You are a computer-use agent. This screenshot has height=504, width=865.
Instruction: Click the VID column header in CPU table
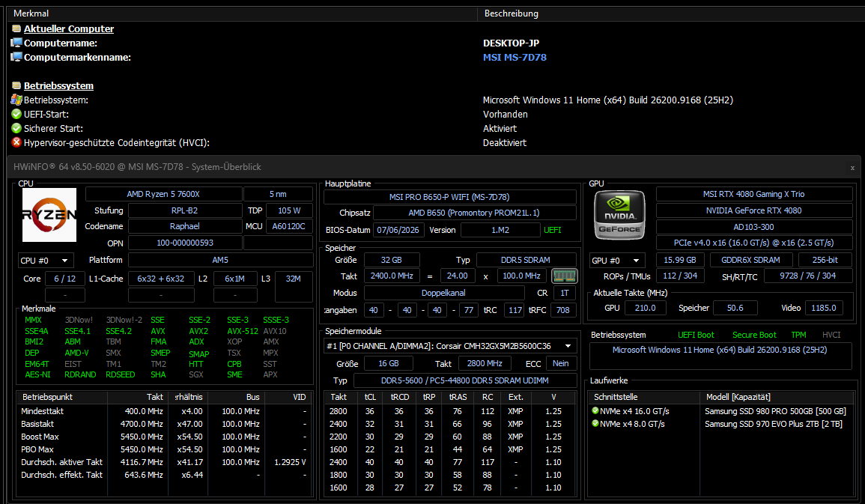[287, 397]
